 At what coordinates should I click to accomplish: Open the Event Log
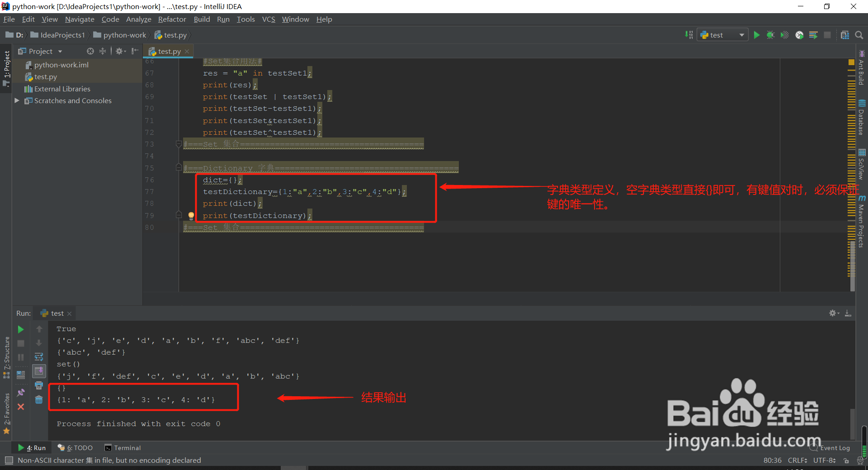click(x=830, y=448)
